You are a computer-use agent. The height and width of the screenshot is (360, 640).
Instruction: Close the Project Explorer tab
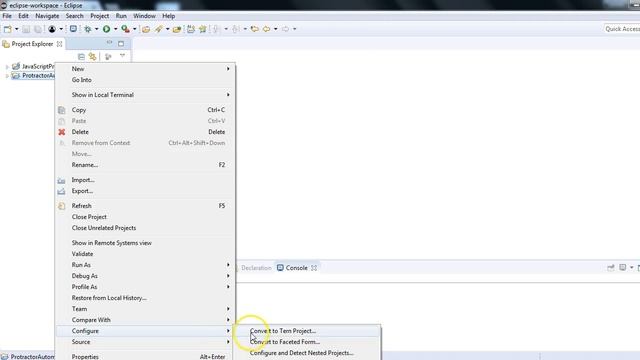point(60,44)
